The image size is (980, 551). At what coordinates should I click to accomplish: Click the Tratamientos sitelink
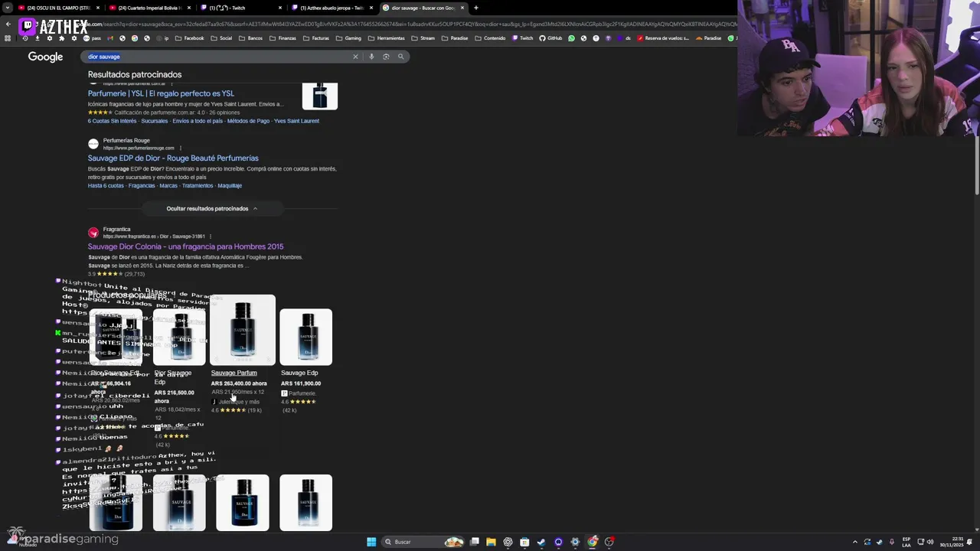198,186
